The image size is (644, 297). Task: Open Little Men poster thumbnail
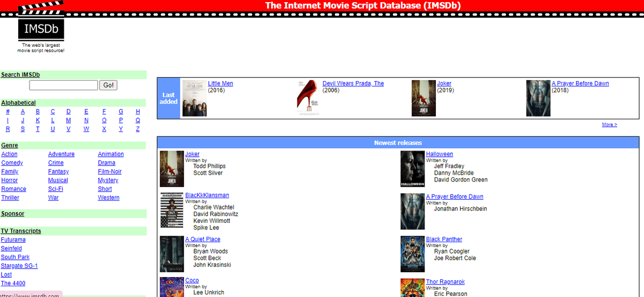coord(194,98)
